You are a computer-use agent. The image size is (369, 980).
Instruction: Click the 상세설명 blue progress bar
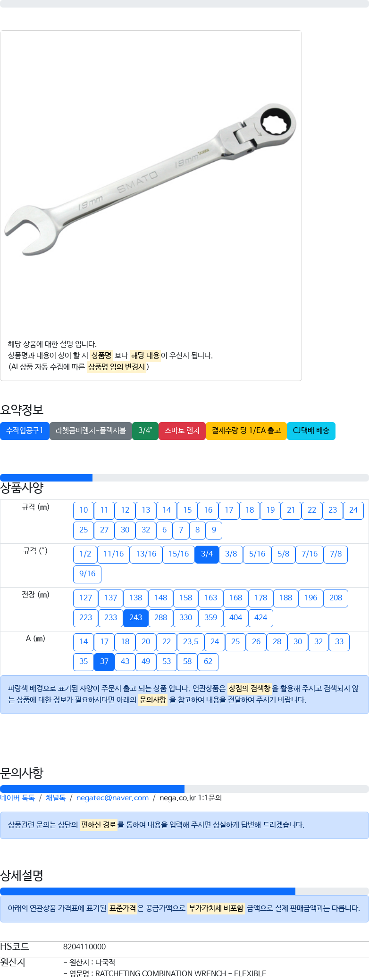coord(148,891)
